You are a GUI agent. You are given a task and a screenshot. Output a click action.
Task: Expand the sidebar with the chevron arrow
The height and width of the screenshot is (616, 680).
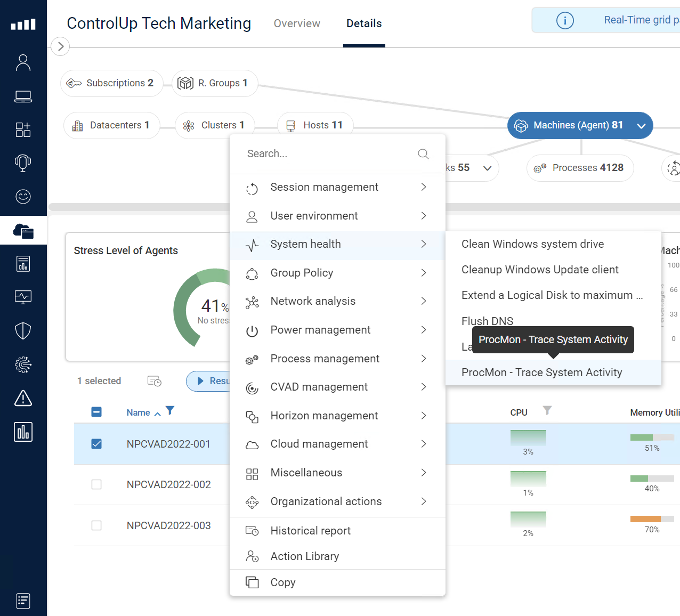pyautogui.click(x=61, y=46)
